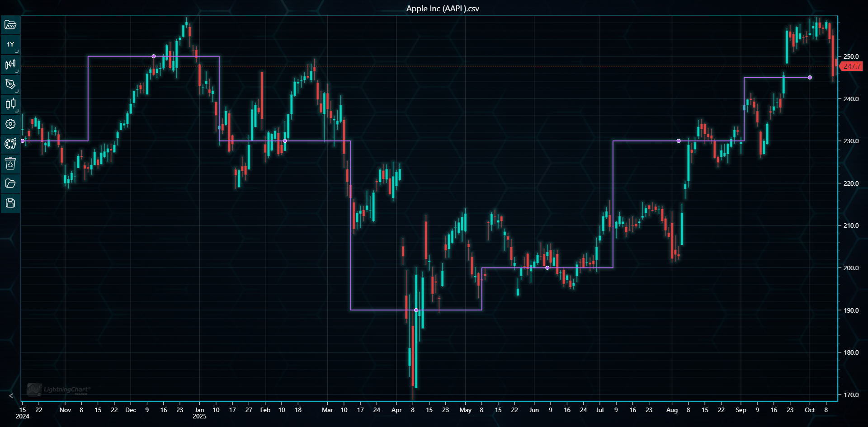Open the color theme palette

(10, 144)
